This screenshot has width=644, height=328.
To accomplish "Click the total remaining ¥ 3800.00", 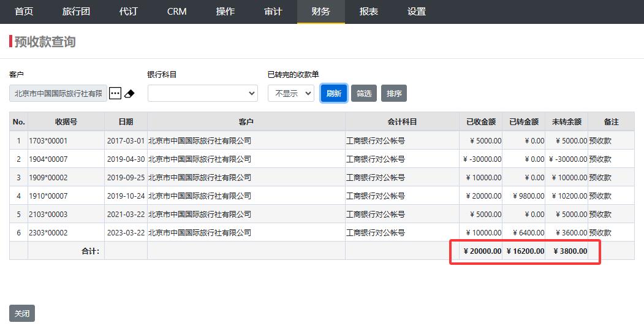I will pos(570,251).
